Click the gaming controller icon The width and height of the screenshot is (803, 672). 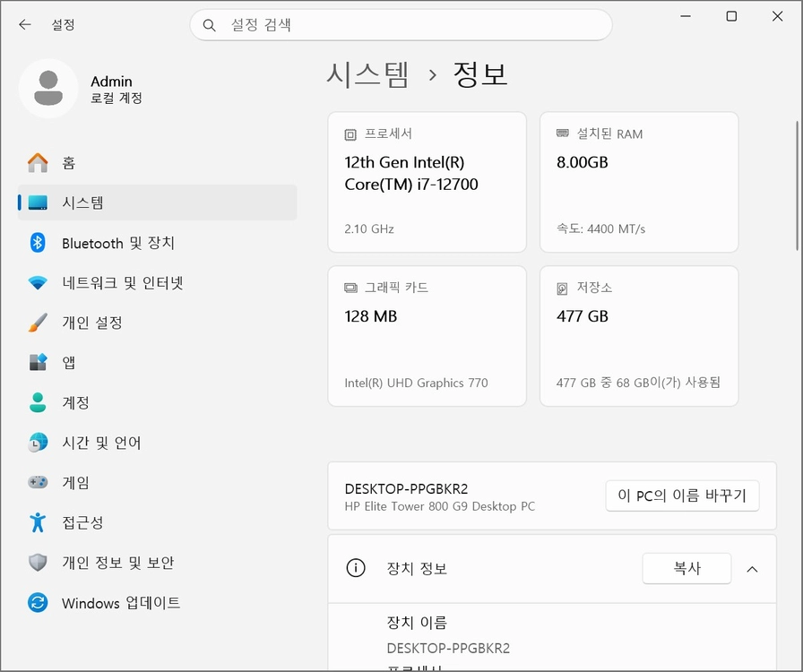(x=38, y=482)
